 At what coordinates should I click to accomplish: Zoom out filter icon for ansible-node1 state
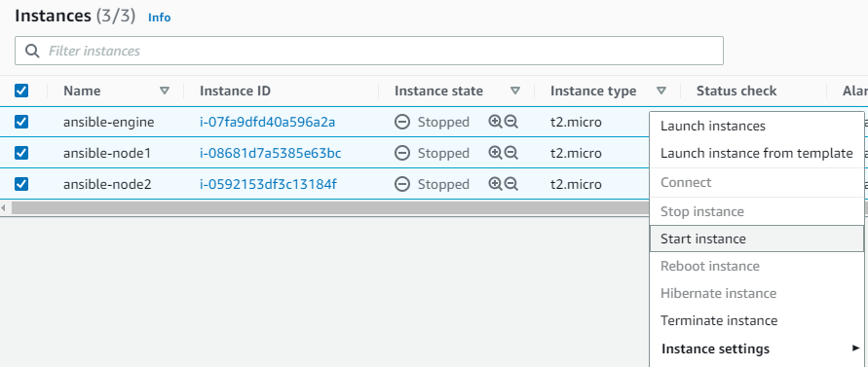coord(510,153)
